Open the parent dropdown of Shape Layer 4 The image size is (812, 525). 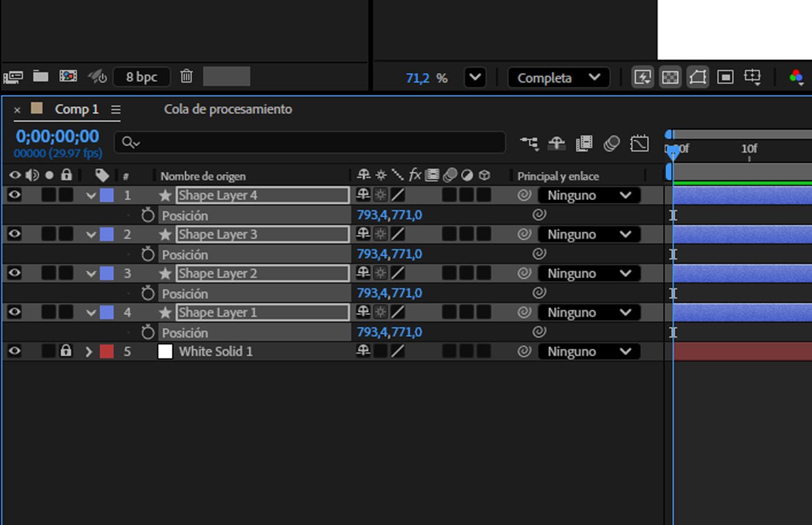pyautogui.click(x=589, y=195)
